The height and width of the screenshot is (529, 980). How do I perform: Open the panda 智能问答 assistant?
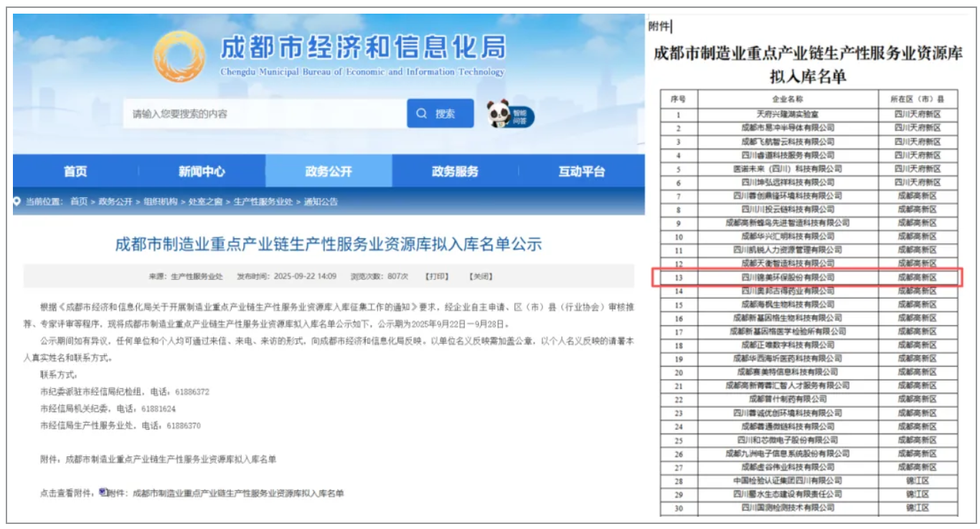[x=509, y=114]
